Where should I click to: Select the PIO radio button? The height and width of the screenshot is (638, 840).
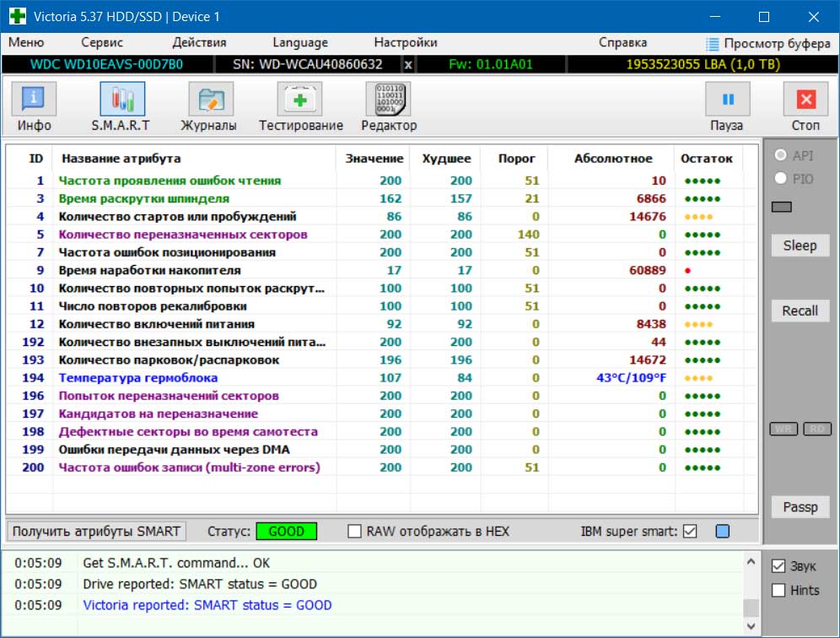click(x=780, y=179)
